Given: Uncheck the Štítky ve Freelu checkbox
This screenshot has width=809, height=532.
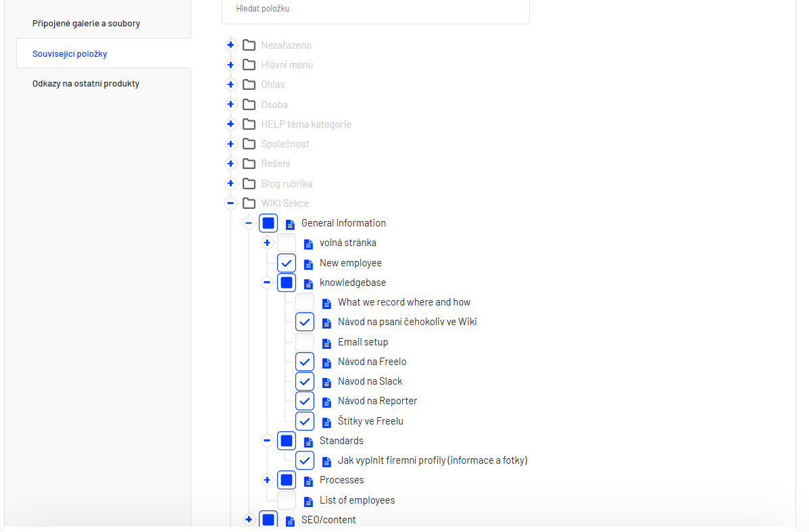Looking at the screenshot, I should click(x=305, y=421).
